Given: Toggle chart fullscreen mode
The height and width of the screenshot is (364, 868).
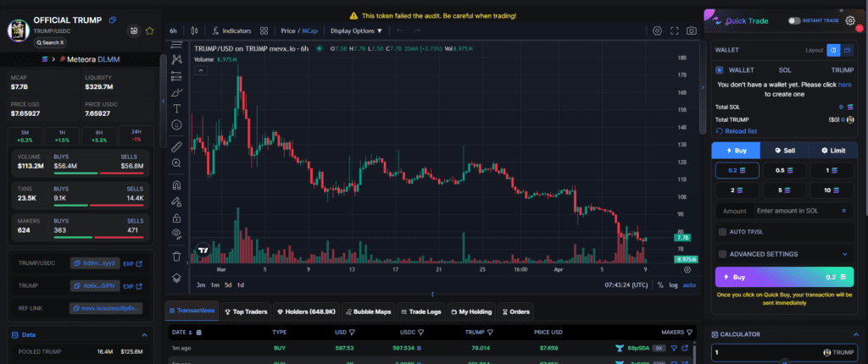Looking at the screenshot, I should point(674,31).
